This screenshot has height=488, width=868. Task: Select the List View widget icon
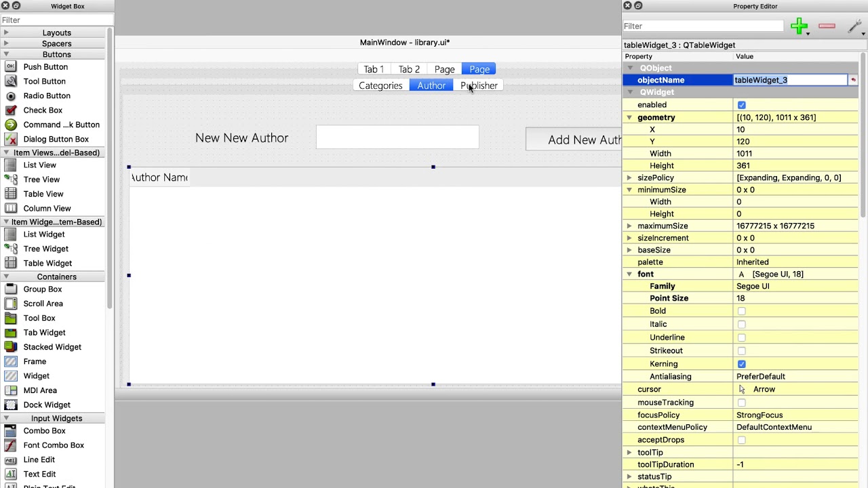[11, 165]
